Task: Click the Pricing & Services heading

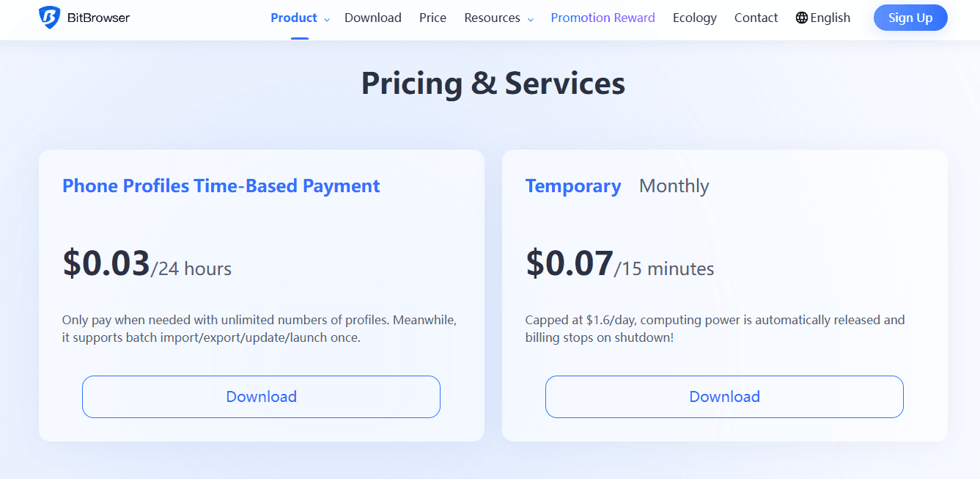Action: pyautogui.click(x=493, y=84)
